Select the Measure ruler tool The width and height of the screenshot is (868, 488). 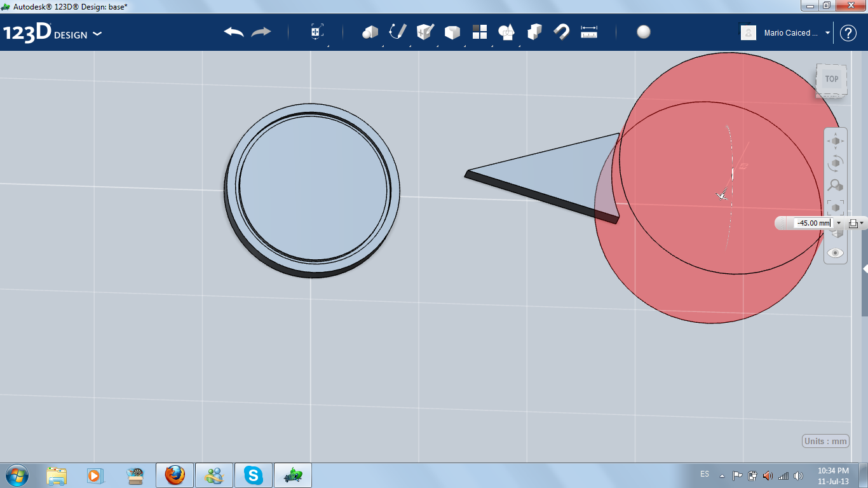tap(589, 32)
